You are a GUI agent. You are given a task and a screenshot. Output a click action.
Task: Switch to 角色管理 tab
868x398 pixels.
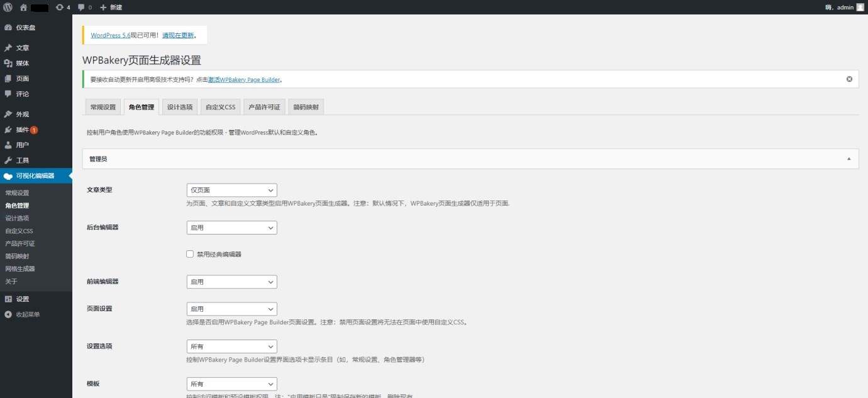[x=142, y=107]
